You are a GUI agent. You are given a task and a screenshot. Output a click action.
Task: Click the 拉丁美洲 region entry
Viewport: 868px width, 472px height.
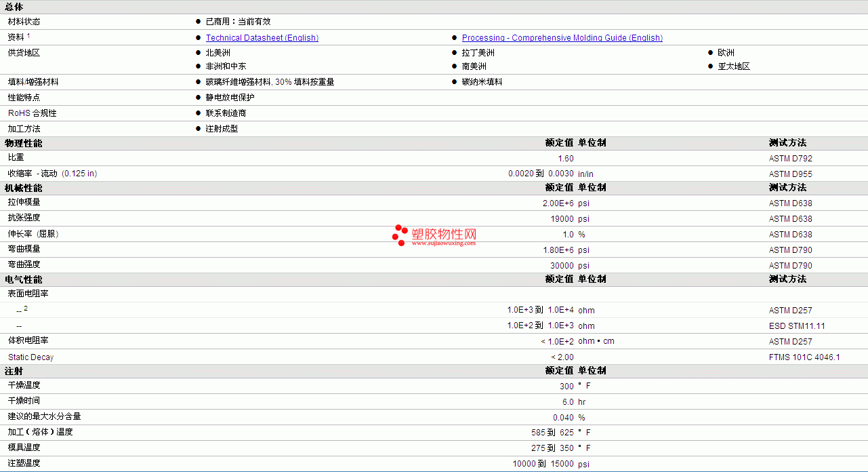pyautogui.click(x=478, y=53)
